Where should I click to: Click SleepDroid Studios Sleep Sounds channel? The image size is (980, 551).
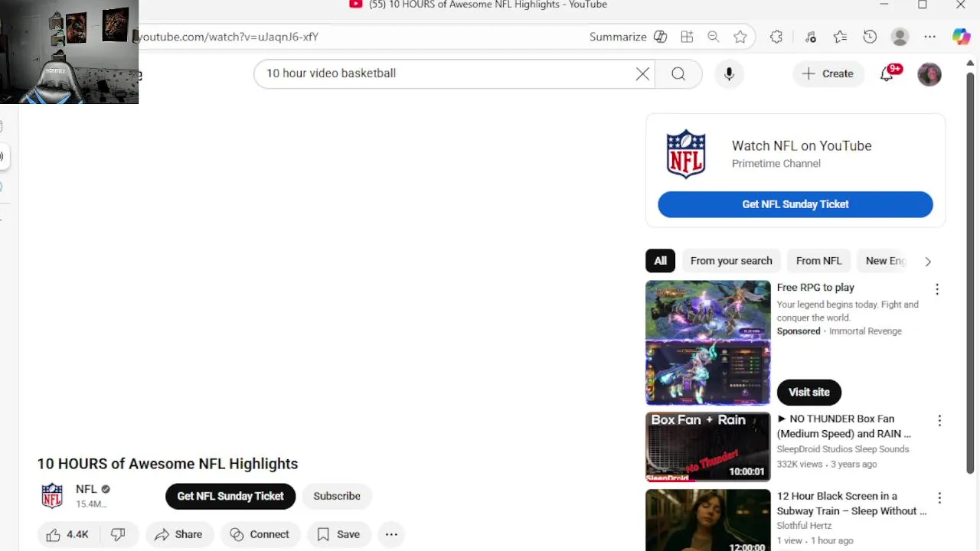point(843,449)
